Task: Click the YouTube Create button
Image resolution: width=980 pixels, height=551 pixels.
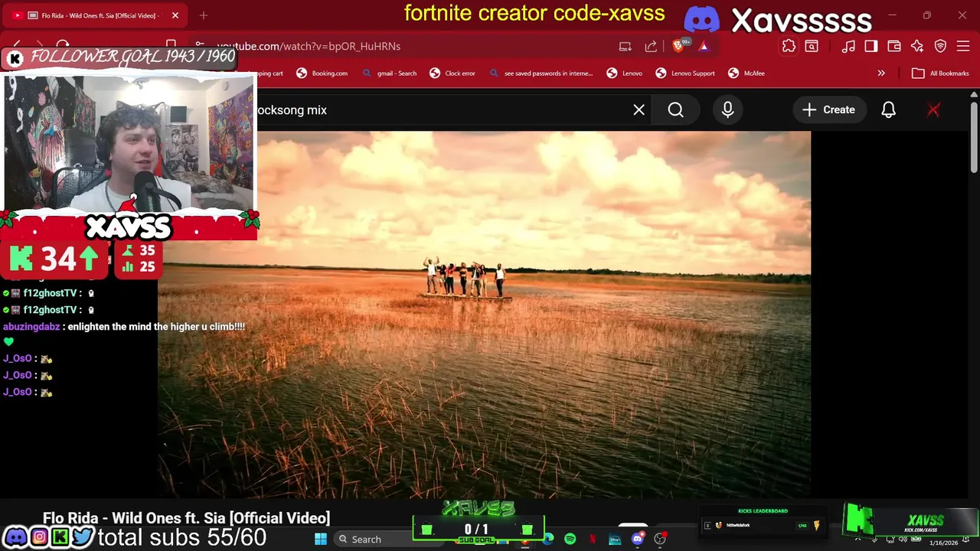Action: tap(828, 110)
